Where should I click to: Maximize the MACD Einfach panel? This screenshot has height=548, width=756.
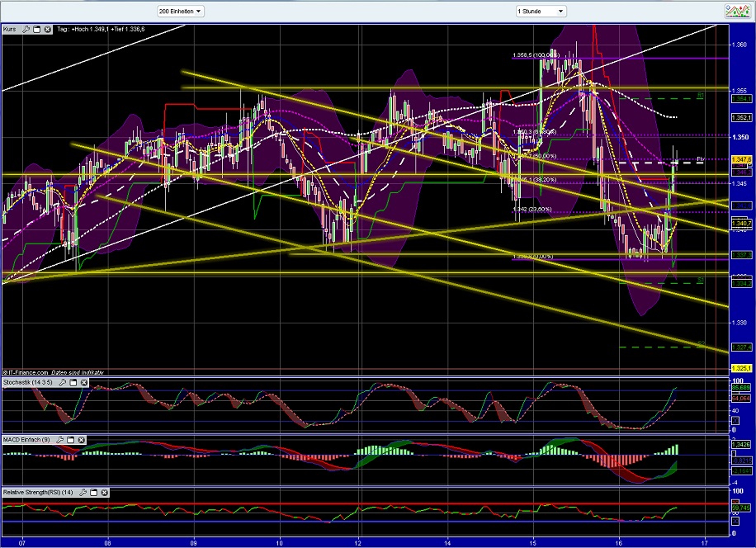point(70,440)
